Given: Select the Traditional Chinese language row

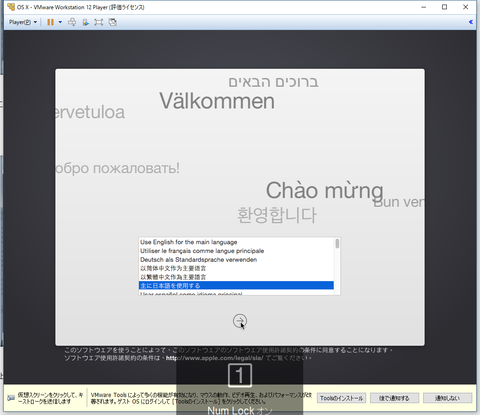Looking at the screenshot, I should click(x=236, y=277).
